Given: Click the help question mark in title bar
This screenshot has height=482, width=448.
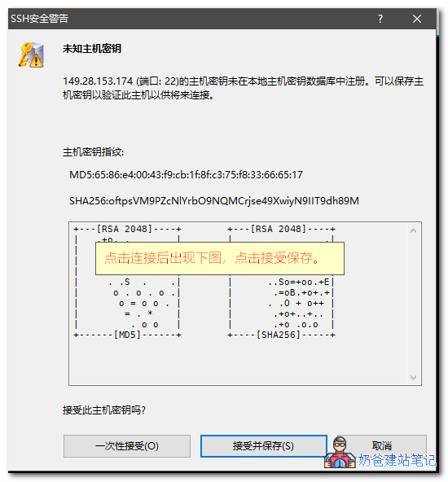Looking at the screenshot, I should [x=380, y=19].
